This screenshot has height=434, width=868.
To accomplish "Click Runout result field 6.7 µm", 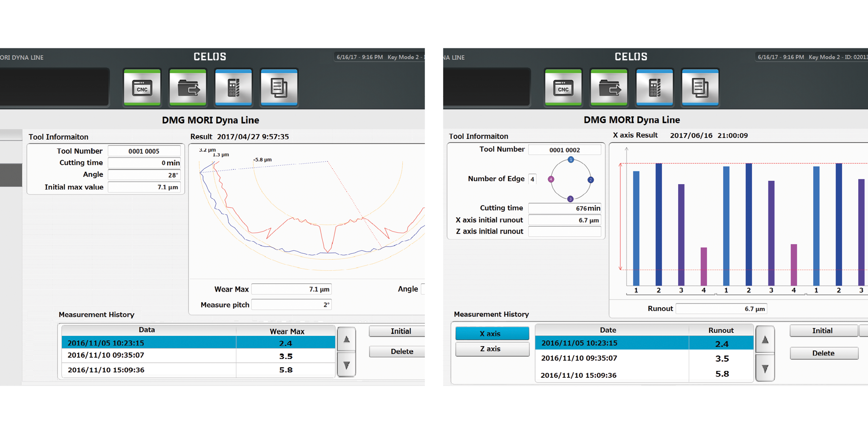I will coord(721,309).
